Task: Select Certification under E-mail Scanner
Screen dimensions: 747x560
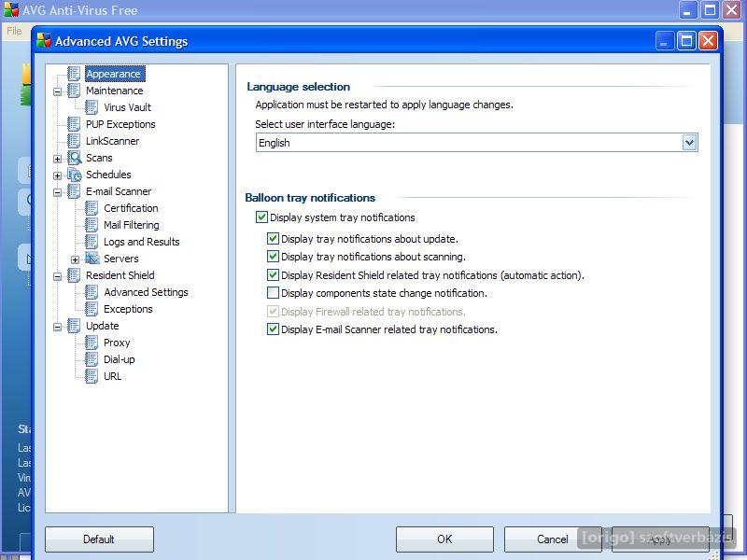Action: click(131, 208)
